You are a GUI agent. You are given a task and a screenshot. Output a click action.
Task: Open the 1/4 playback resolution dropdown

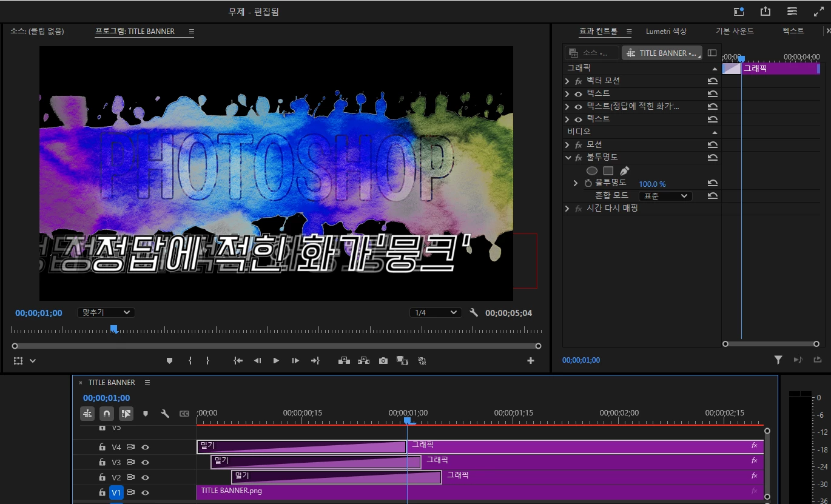[x=436, y=312]
